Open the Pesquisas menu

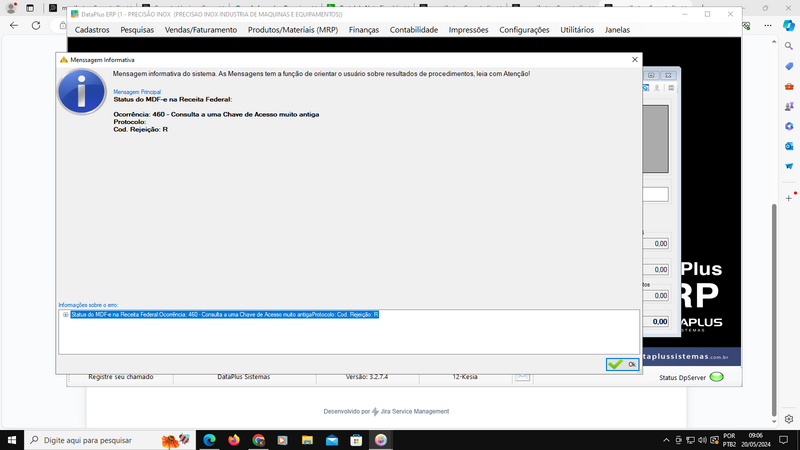(137, 30)
